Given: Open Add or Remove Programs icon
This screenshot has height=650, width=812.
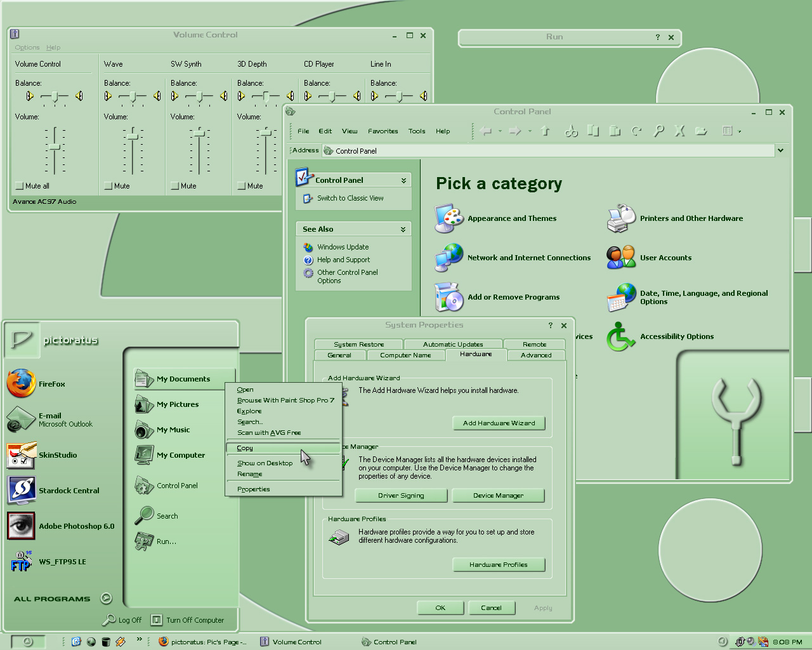Looking at the screenshot, I should click(x=449, y=297).
